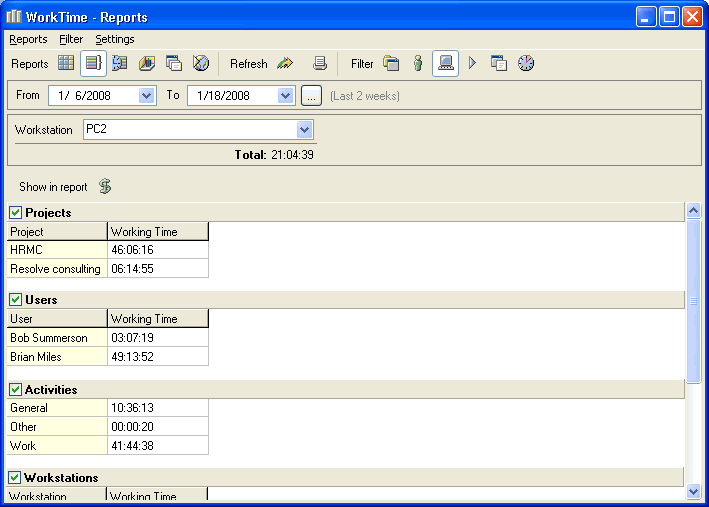This screenshot has height=507, width=709.
Task: Click the blue play arrow filter icon
Action: coord(472,63)
